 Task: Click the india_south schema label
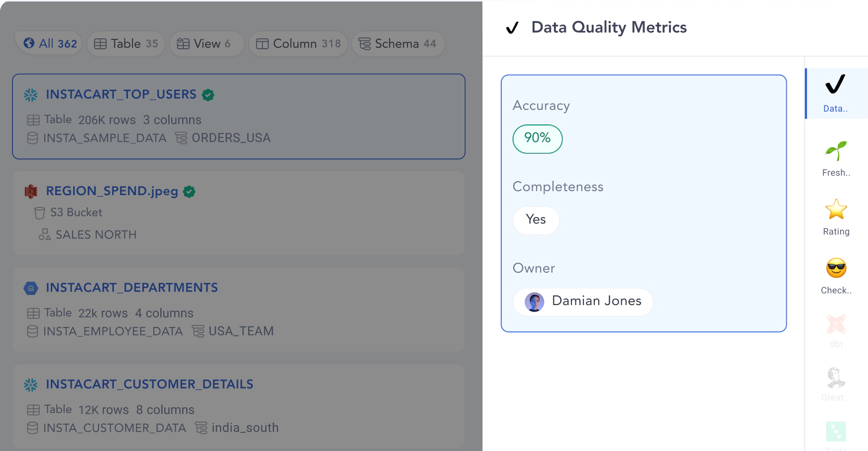245,428
